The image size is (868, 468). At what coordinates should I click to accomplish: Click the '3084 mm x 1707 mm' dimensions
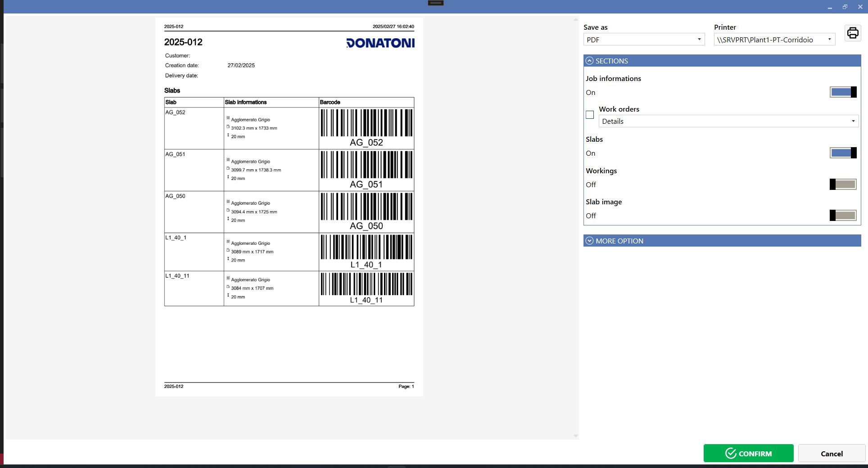click(252, 288)
